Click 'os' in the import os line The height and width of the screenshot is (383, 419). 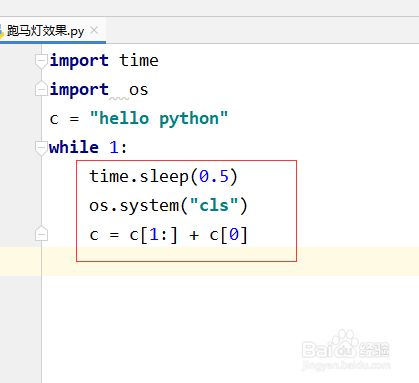138,90
